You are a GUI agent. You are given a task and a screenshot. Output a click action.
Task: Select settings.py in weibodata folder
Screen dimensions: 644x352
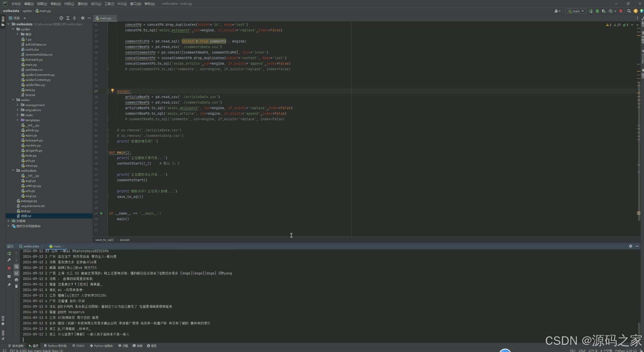tap(31, 186)
